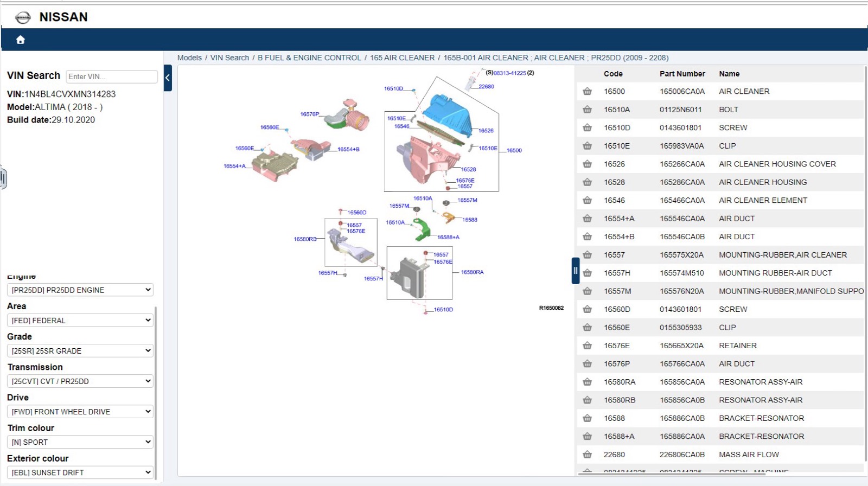This screenshot has width=868, height=486.
Task: Add 16526 housing cover to basket
Action: (x=588, y=164)
